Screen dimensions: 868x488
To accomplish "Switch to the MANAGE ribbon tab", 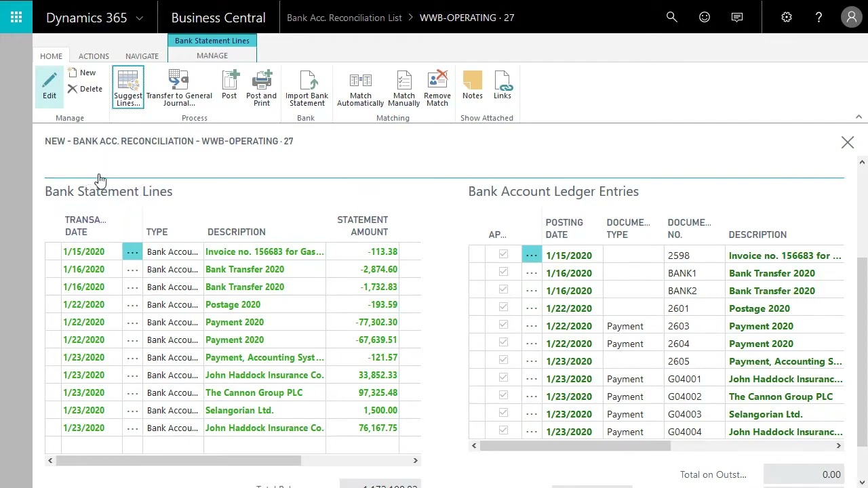I will [212, 56].
